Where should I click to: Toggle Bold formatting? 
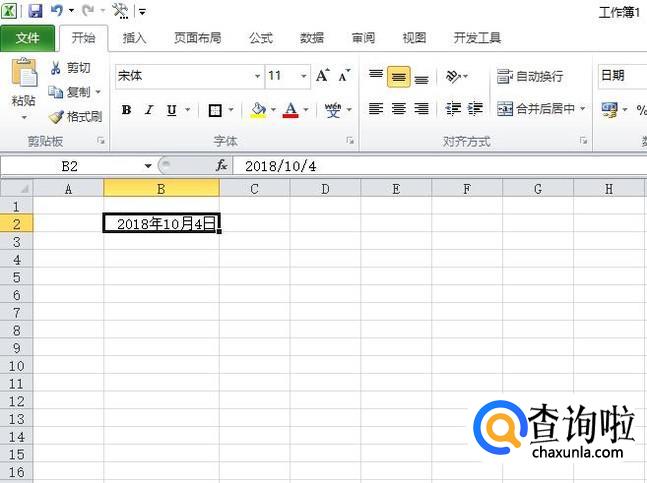pos(126,110)
